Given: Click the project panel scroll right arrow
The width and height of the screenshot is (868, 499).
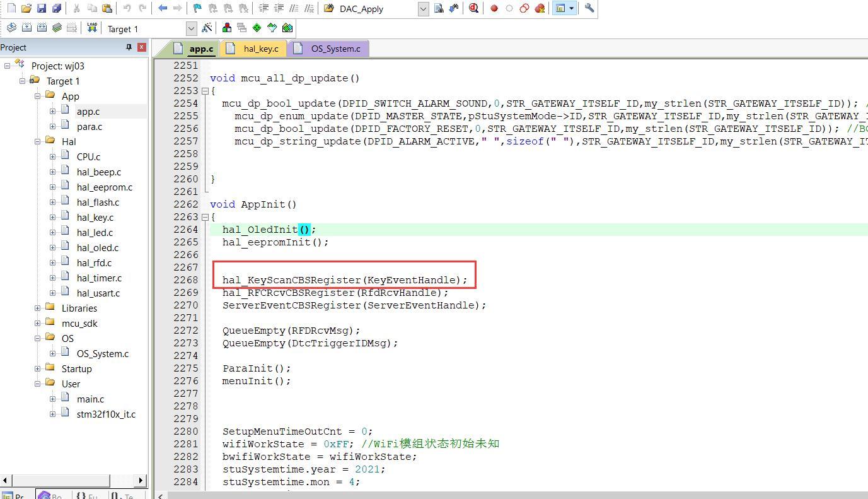Looking at the screenshot, I should click(141, 480).
